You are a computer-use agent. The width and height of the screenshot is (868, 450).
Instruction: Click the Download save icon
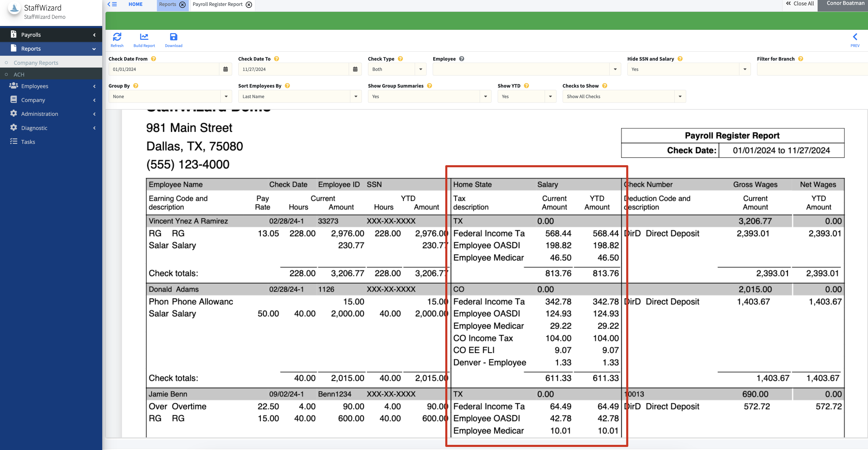(x=174, y=37)
